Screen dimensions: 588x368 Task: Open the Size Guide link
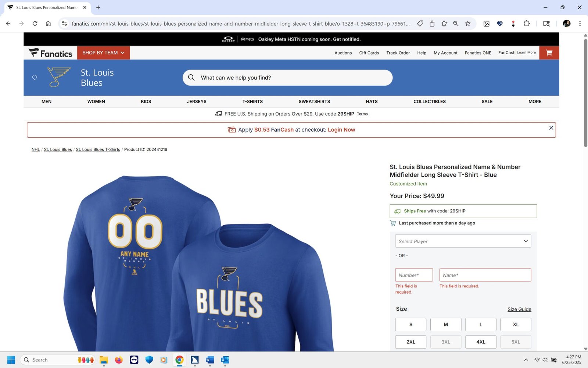click(519, 309)
